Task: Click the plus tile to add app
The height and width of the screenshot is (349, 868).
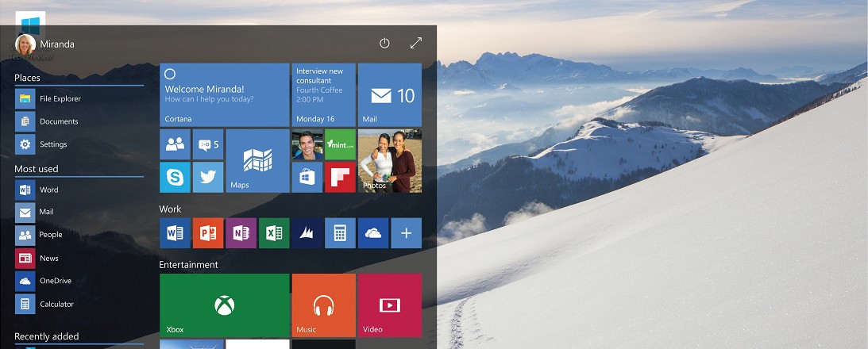Action: (x=407, y=233)
